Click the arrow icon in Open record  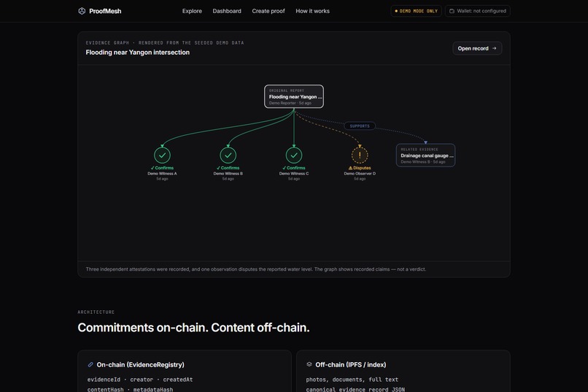coord(494,48)
